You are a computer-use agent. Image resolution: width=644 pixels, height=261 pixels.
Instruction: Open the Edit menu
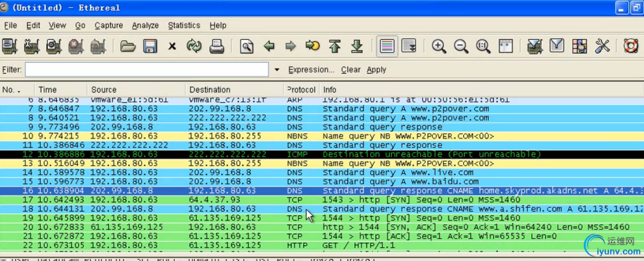[33, 26]
